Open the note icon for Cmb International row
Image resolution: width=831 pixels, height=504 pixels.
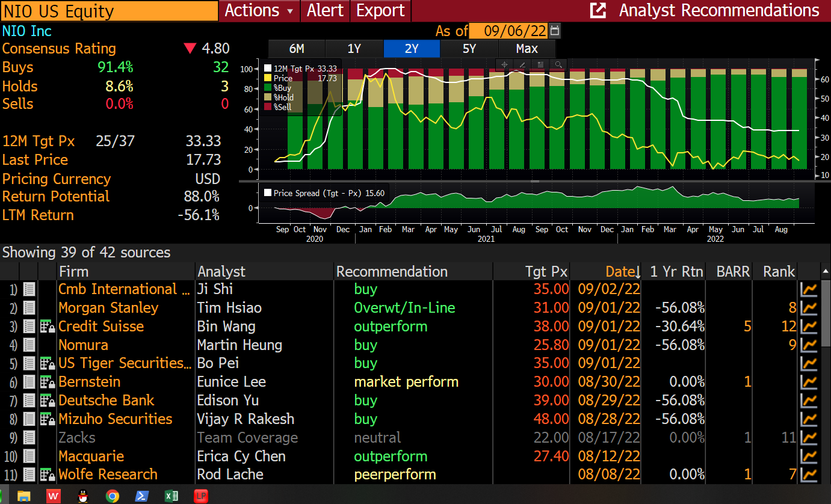[29, 289]
